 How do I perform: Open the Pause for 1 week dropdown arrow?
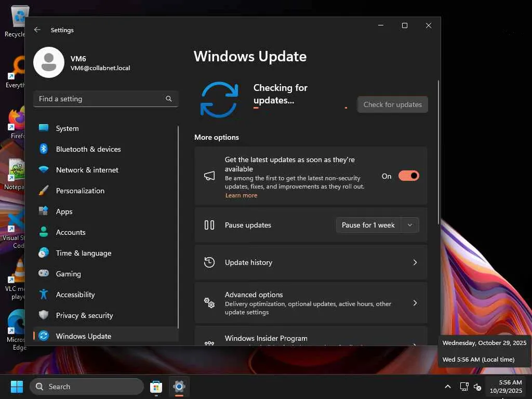[x=410, y=225]
